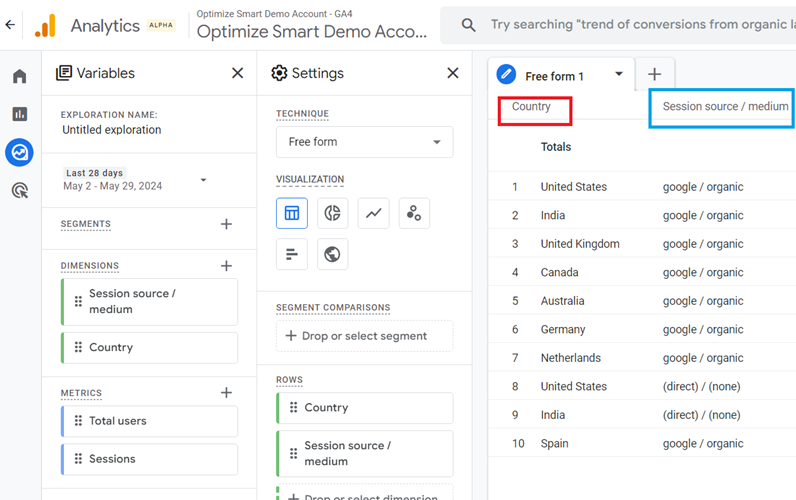This screenshot has width=796, height=500.
Task: Click the Last 28 days label
Action: [x=94, y=173]
